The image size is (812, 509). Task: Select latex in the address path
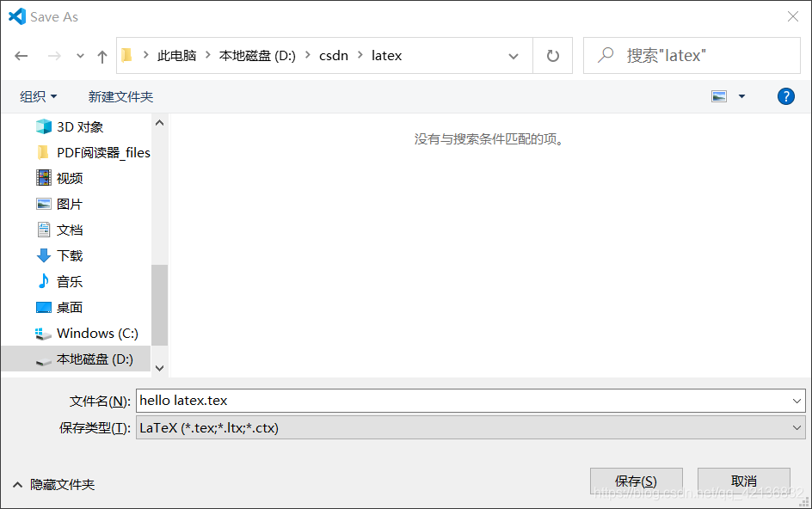(x=386, y=55)
